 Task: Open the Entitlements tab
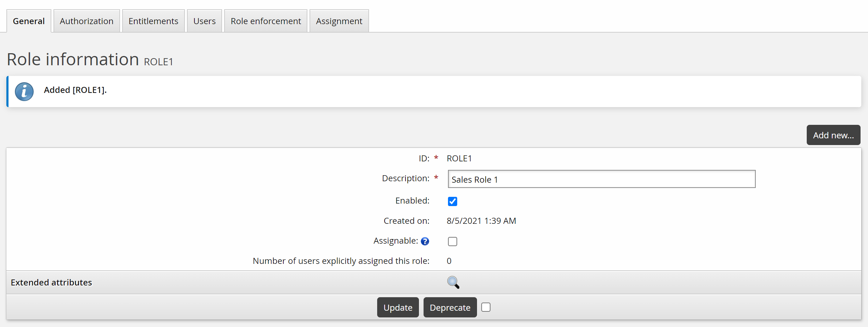(153, 21)
